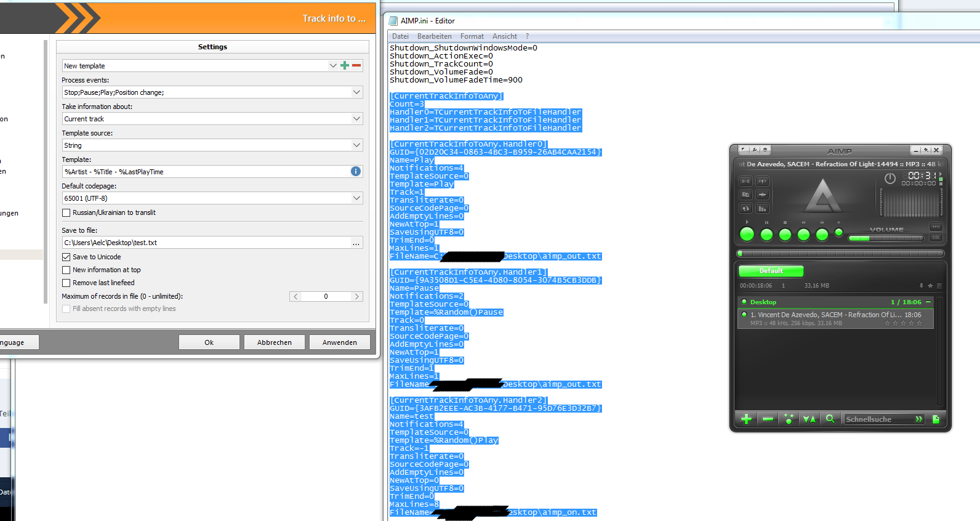The height and width of the screenshot is (521, 980).
Task: Click the green Stop button in AIMP
Action: [785, 235]
